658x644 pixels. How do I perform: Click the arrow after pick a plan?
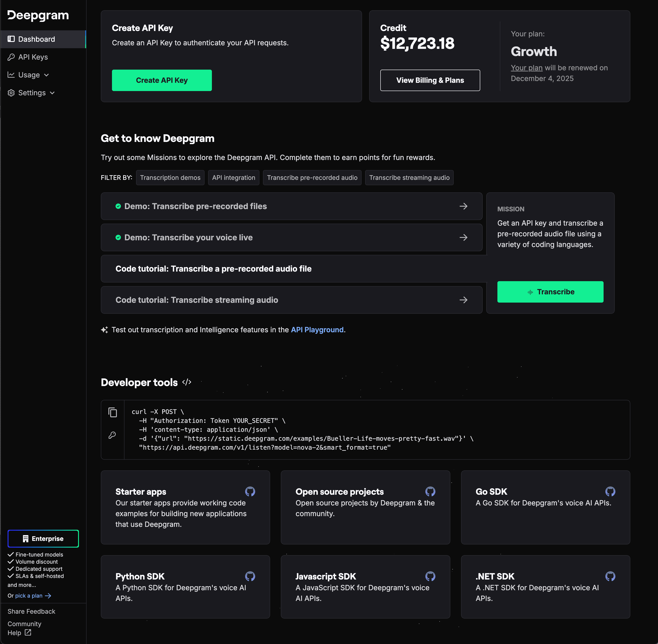[48, 596]
